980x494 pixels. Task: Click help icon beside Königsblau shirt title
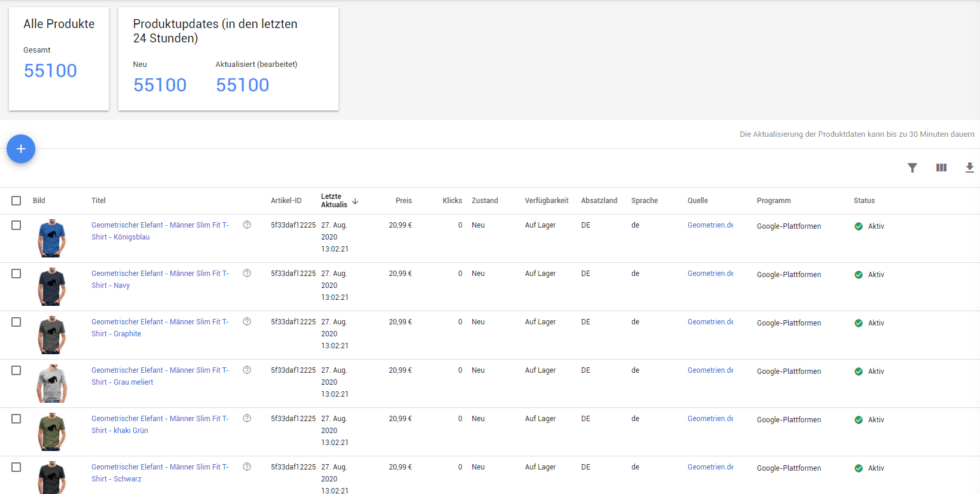coord(247,225)
